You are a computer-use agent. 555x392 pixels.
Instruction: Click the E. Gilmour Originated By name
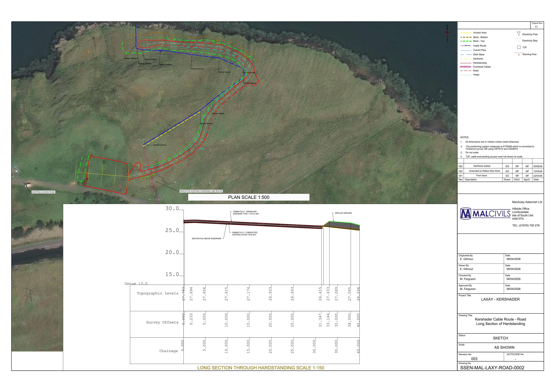[467, 259]
